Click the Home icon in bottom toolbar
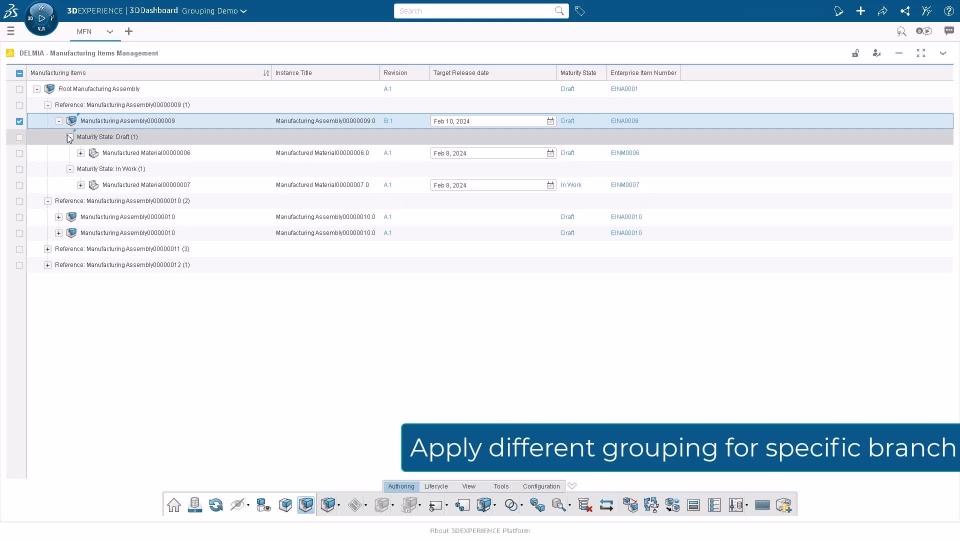Viewport: 960px width, 540px height. coord(174,505)
